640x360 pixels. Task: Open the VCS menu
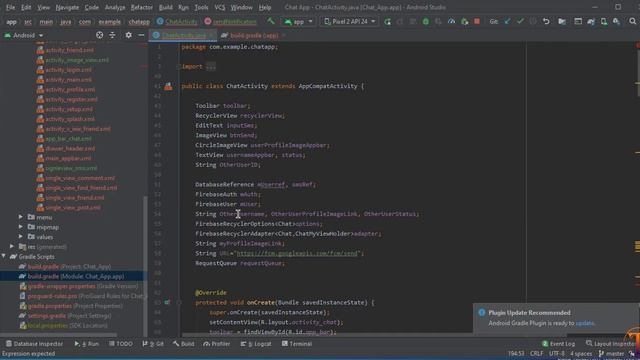coord(220,7)
